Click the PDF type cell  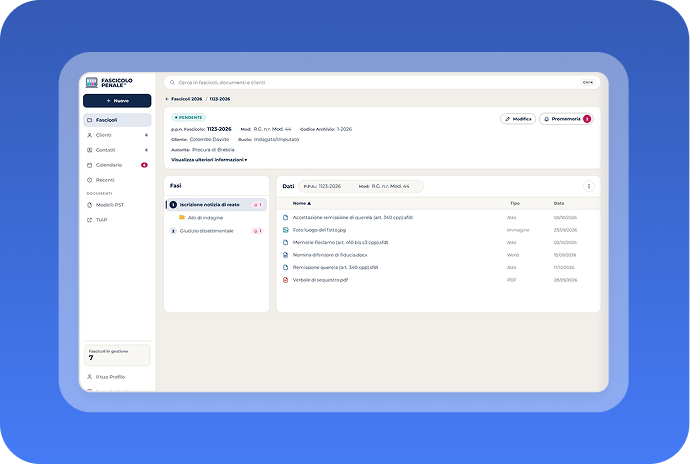[x=511, y=280]
